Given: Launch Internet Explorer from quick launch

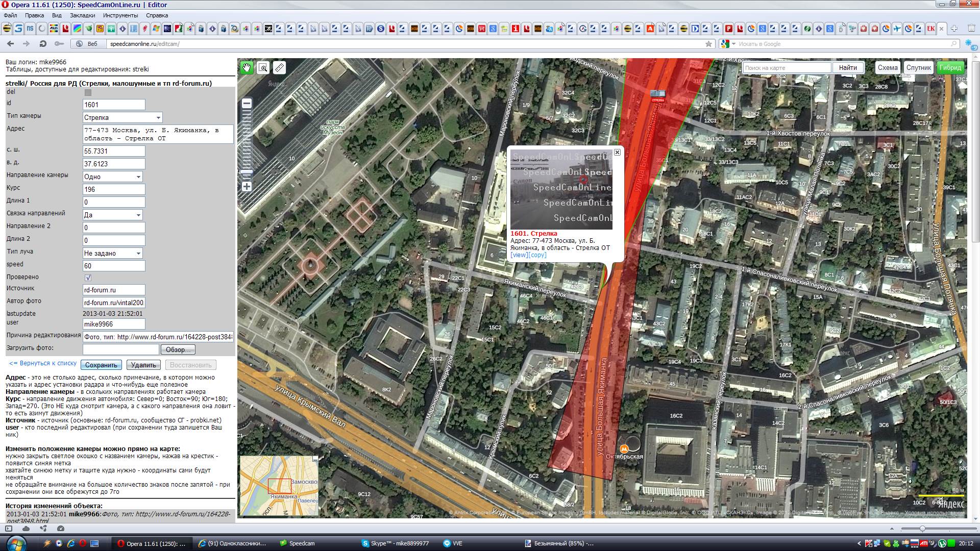Looking at the screenshot, I should [71, 543].
